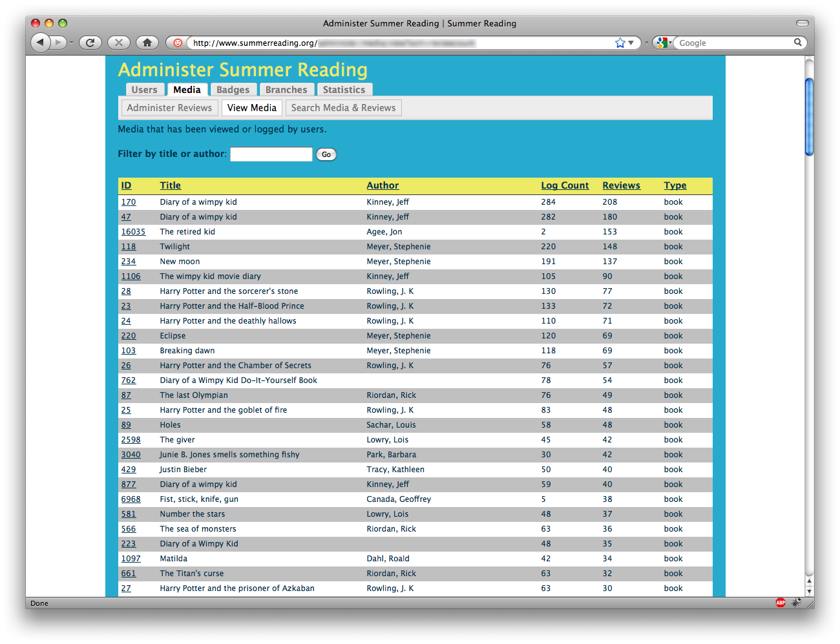Open media ID 27
840x644 pixels.
(126, 588)
